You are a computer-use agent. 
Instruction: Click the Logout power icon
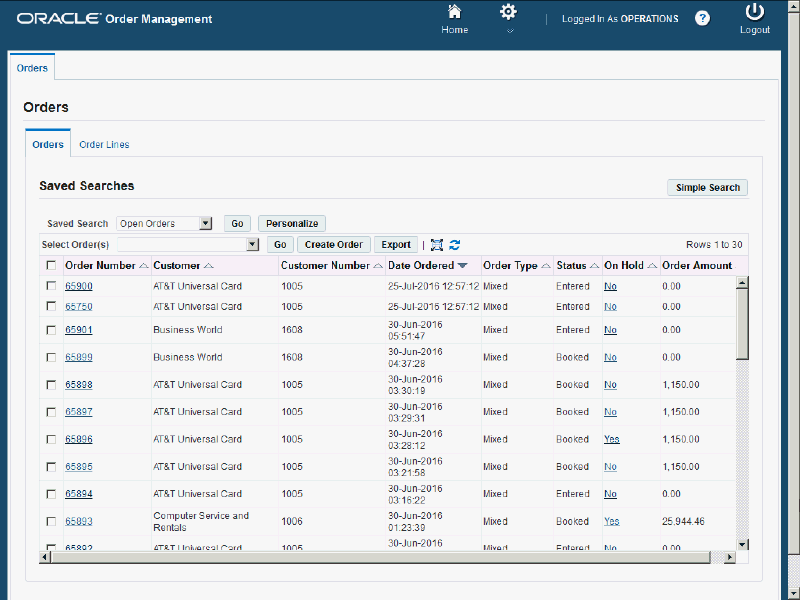tap(755, 12)
